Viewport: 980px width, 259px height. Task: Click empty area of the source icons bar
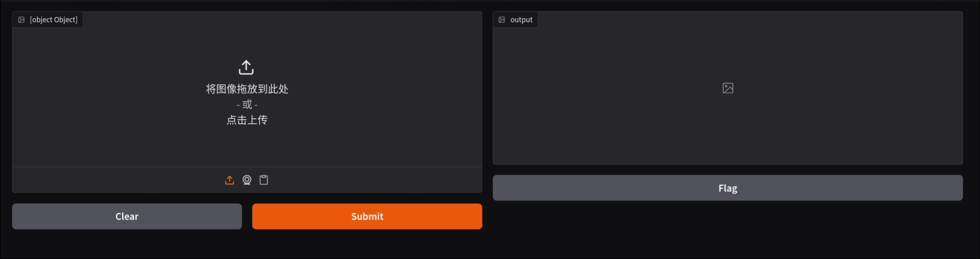pyautogui.click(x=368, y=180)
